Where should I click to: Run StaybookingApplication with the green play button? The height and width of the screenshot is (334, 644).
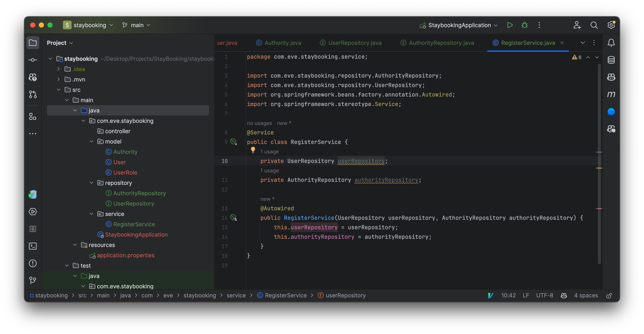tap(510, 25)
